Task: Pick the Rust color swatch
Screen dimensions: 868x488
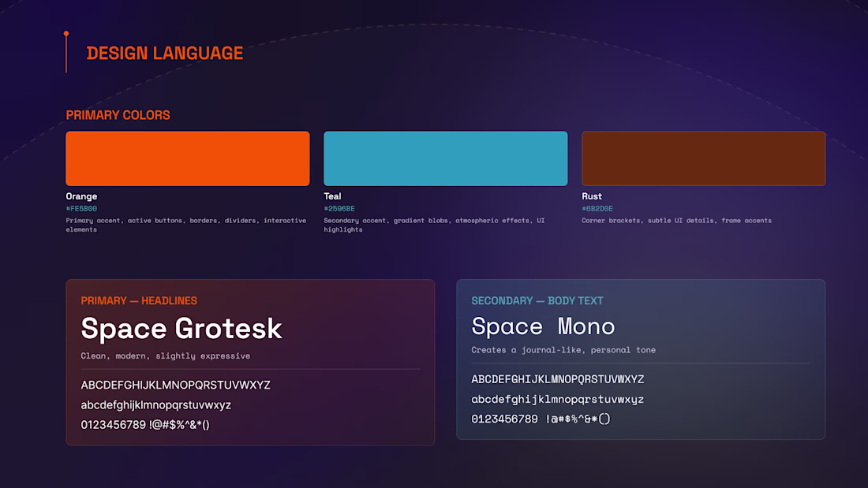Action: tap(704, 158)
